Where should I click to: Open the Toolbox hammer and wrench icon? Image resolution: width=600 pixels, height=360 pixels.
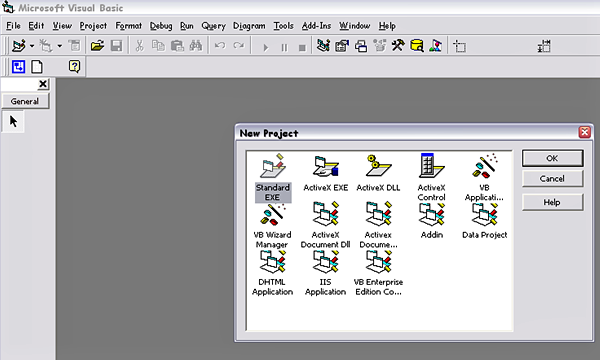coord(398,46)
